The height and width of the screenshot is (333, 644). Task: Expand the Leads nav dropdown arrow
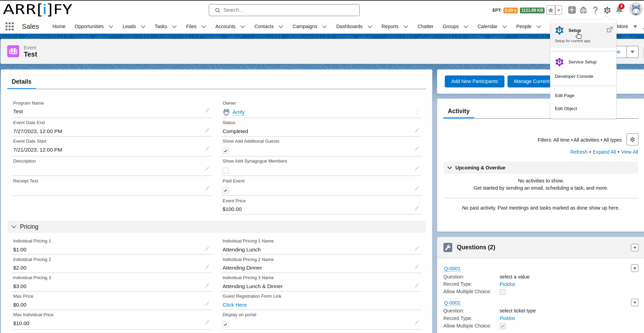pyautogui.click(x=143, y=27)
